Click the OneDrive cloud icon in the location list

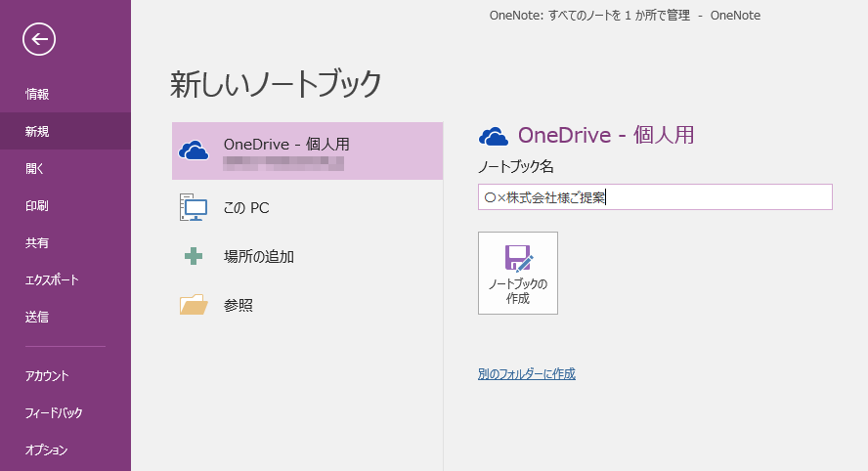click(x=194, y=150)
